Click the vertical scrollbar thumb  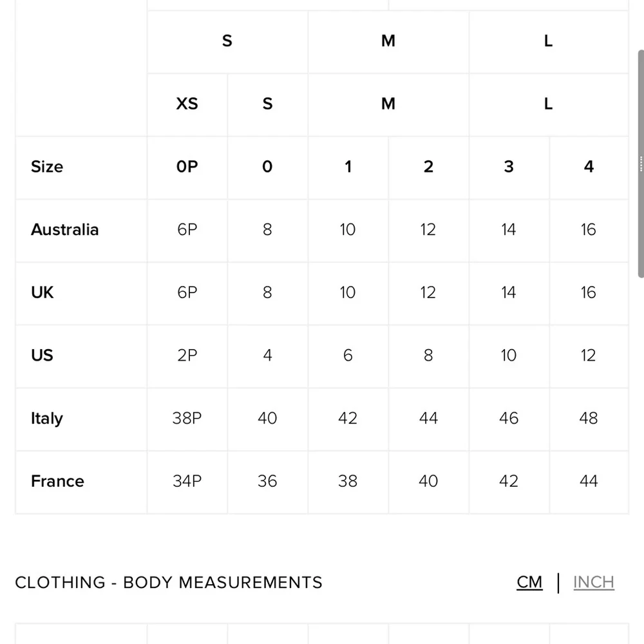[x=640, y=164]
